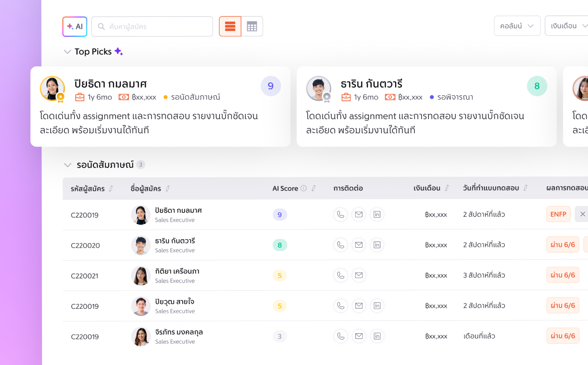Click avatar of กิติยา เครือนภา row

(x=141, y=276)
